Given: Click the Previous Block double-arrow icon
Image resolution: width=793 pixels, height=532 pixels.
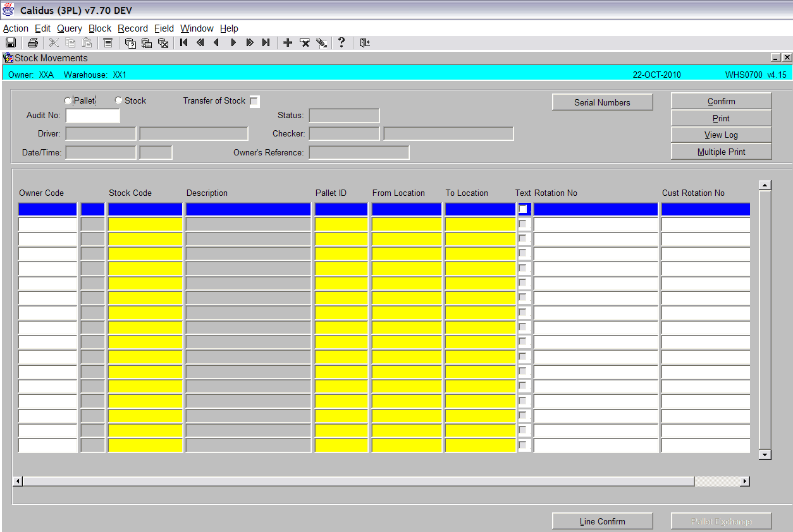Looking at the screenshot, I should pyautogui.click(x=200, y=42).
